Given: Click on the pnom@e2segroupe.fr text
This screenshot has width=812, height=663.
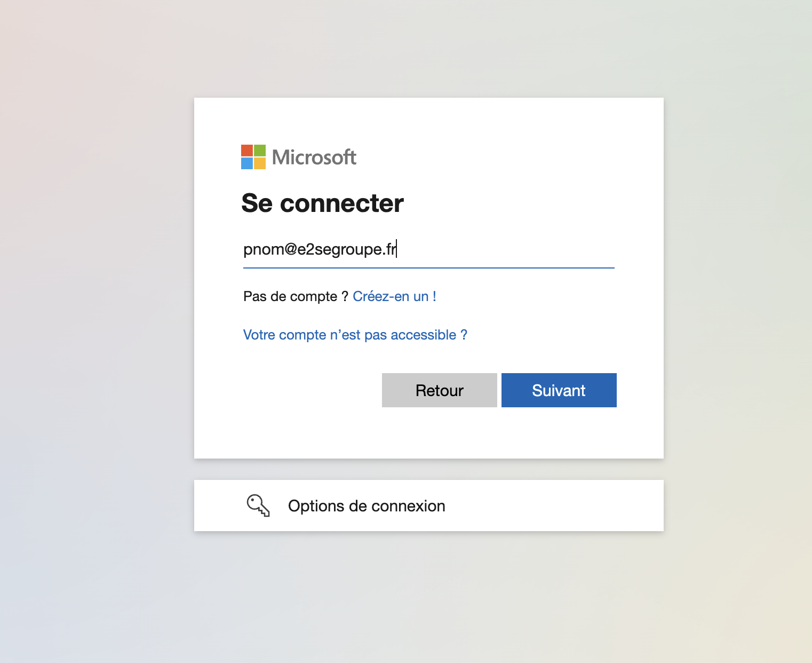Looking at the screenshot, I should 320,249.
